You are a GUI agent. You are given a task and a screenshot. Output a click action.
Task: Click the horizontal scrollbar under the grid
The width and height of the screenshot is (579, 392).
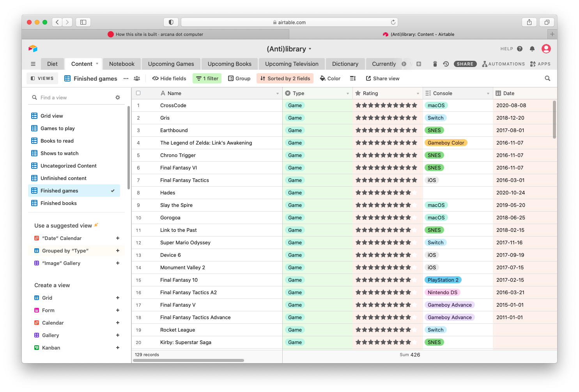pyautogui.click(x=189, y=360)
